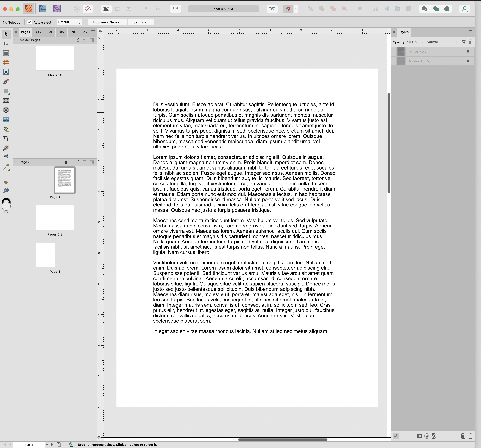Add pages in the Pages section
481x448 pixels.
tap(77, 162)
